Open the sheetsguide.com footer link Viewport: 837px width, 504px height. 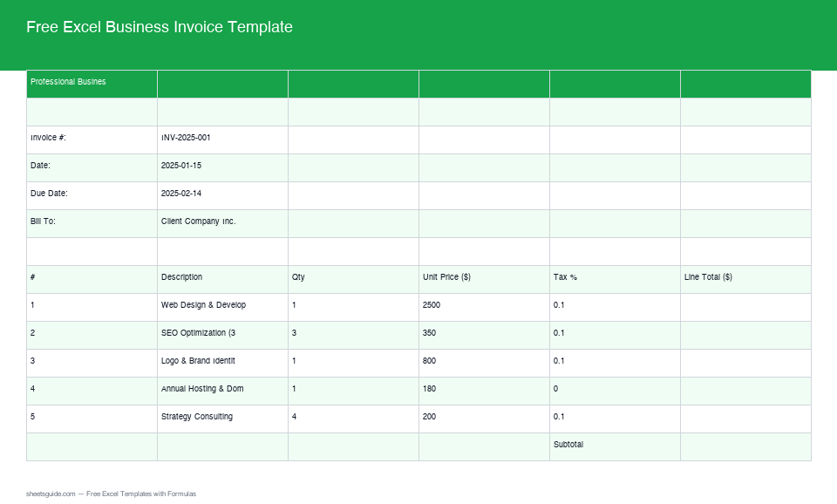pyautogui.click(x=51, y=494)
